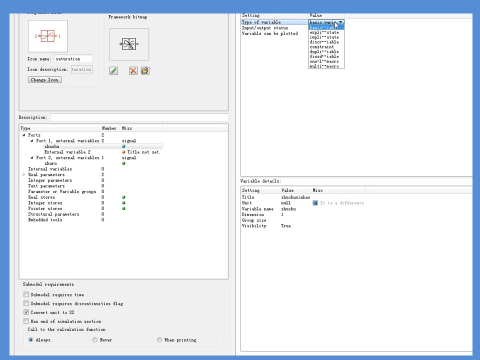Select the Never radio button

(x=95, y=340)
